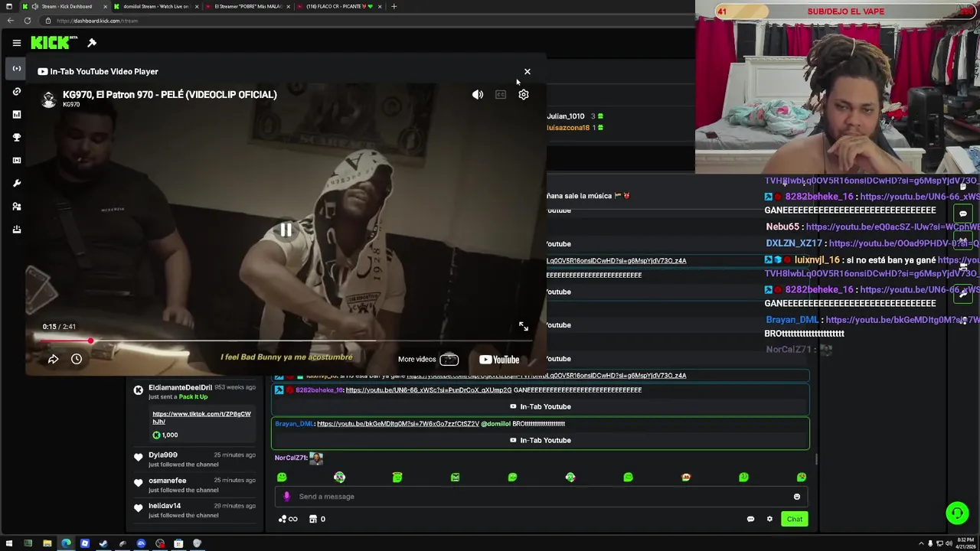Open the bar chart analytics sidebar icon

tap(16, 114)
